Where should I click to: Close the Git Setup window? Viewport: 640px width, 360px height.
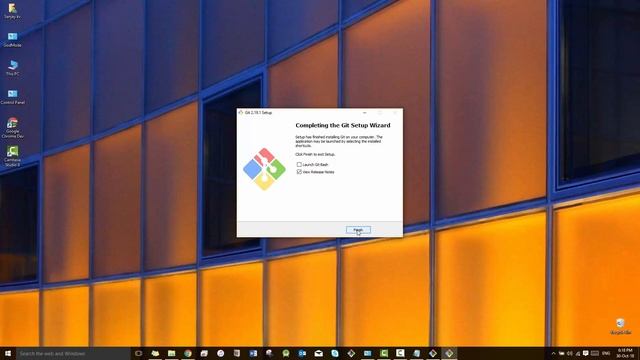395,113
